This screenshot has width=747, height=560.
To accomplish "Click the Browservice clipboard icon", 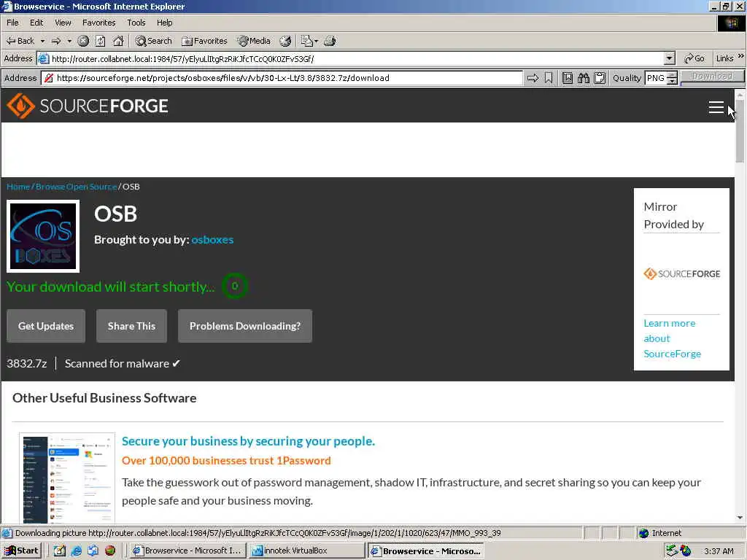I will pyautogui.click(x=600, y=77).
